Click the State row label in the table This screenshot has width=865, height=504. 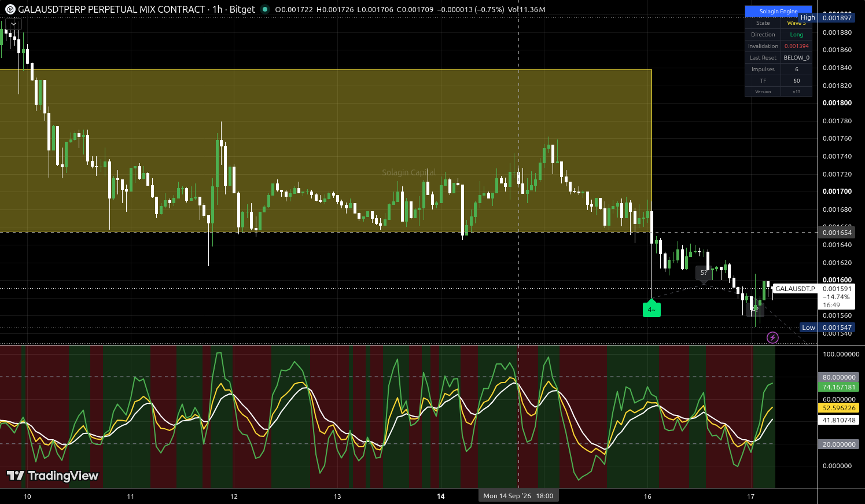(763, 23)
